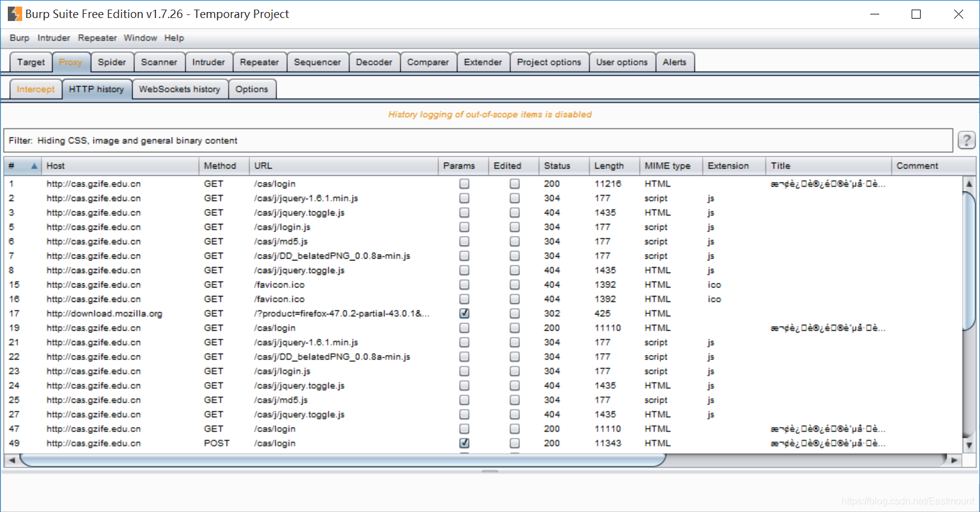Image resolution: width=980 pixels, height=512 pixels.
Task: Select request 5 /cas/j/login.js
Action: [482, 227]
